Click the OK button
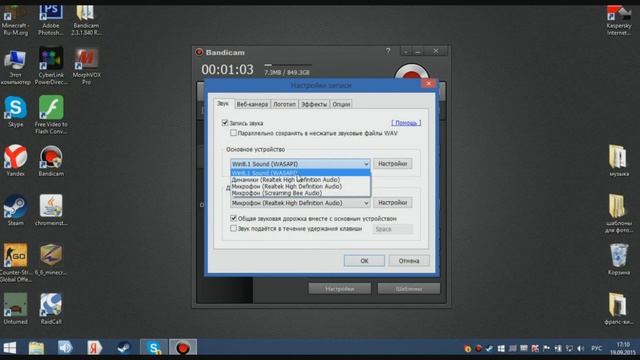Screen dimensions: 640x360 pos(364,261)
